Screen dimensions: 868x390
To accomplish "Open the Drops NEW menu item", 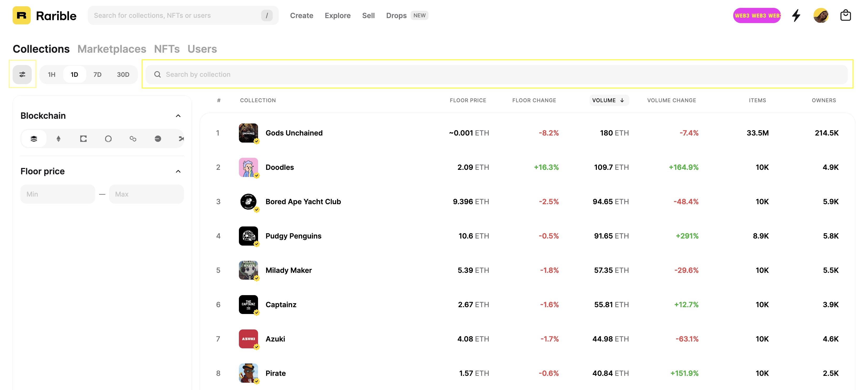I will (x=407, y=15).
